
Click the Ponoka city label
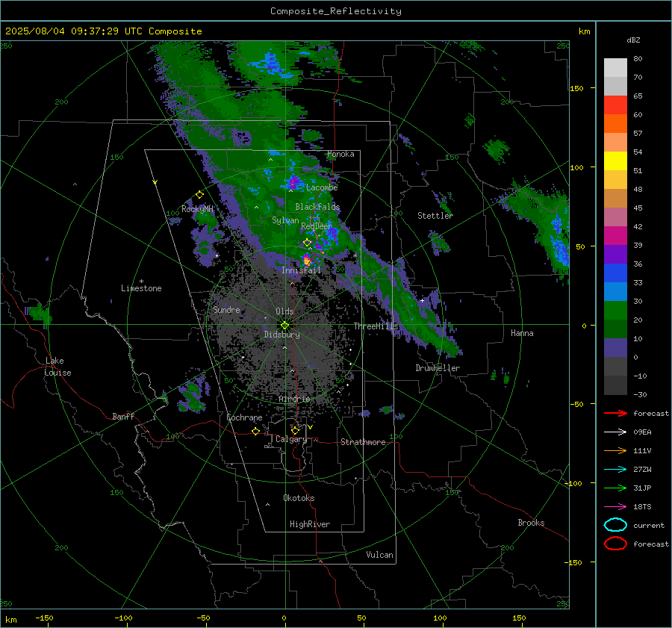pos(340,154)
